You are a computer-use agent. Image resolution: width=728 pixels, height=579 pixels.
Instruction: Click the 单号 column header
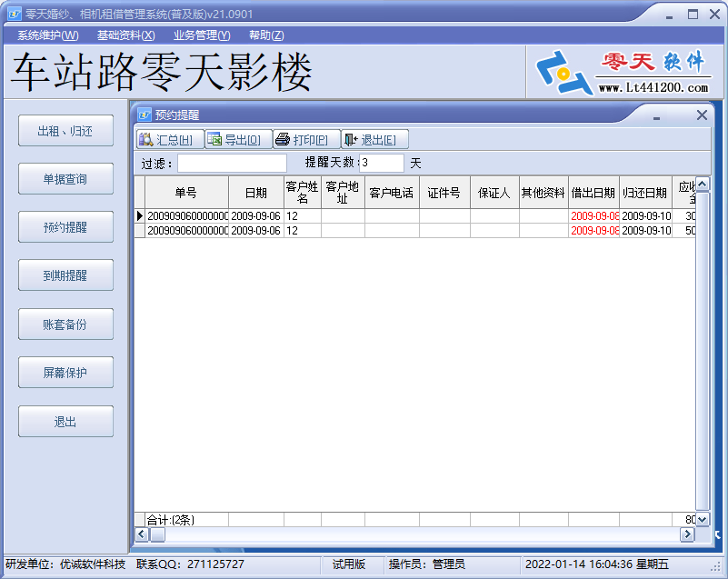tap(186, 192)
